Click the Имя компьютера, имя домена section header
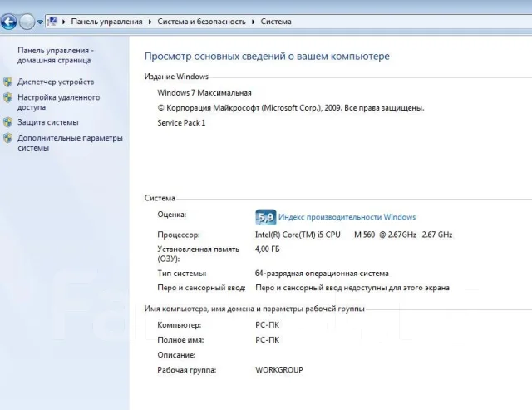The width and height of the screenshot is (532, 410). (254, 309)
